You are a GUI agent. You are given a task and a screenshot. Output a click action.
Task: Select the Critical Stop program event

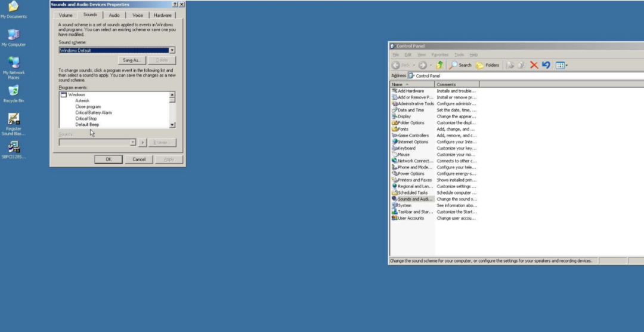coord(86,119)
